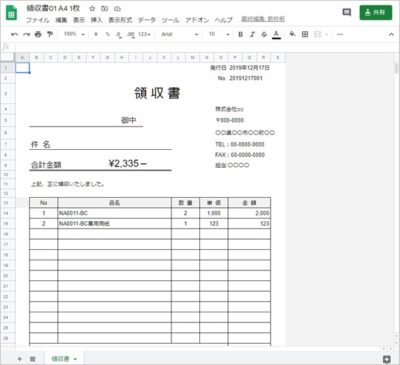Screen dimensions: 400x365
Task: Open the 100% zoom dropdown
Action: [74, 34]
